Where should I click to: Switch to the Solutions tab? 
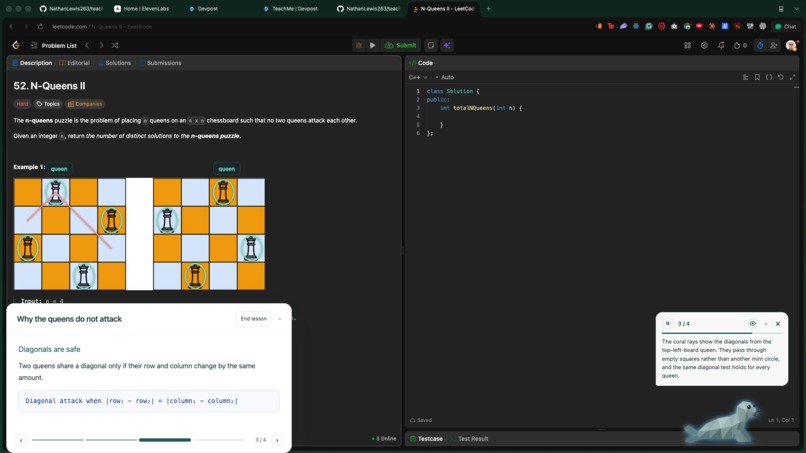coord(114,63)
